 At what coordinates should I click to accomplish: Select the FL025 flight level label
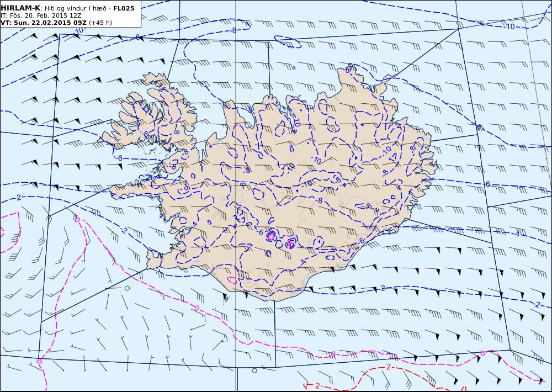[x=124, y=8]
